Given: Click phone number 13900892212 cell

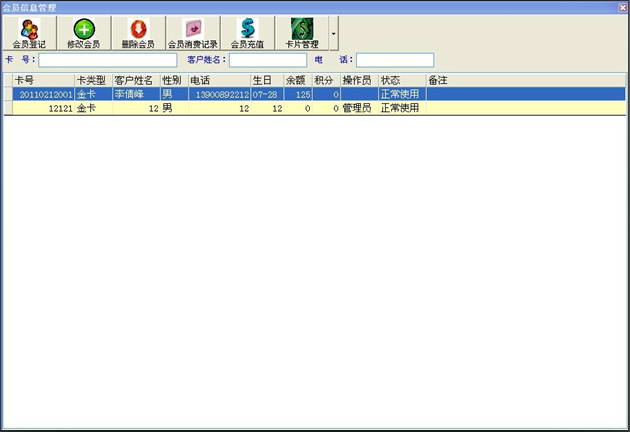Looking at the screenshot, I should point(219,94).
